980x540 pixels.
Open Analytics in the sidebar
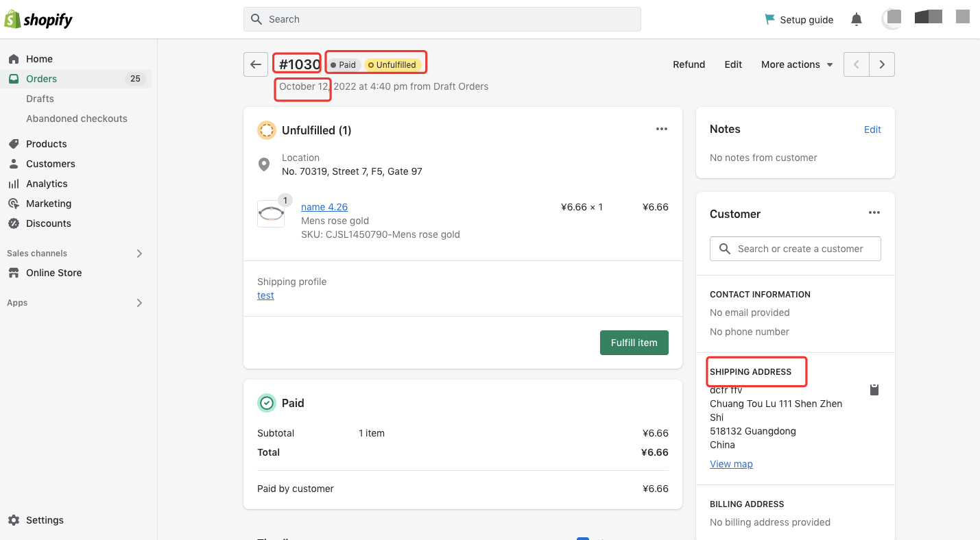(47, 184)
